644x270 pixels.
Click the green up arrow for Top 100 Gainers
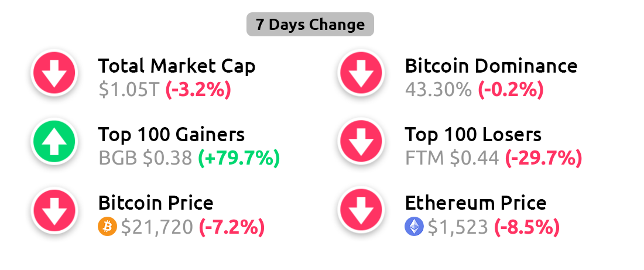[x=54, y=141]
